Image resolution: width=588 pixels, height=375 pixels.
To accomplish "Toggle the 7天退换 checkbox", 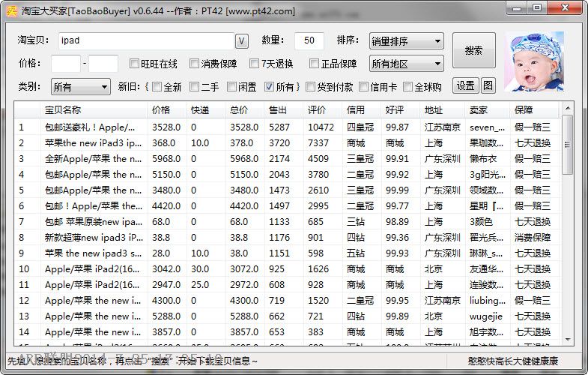I will (x=254, y=64).
